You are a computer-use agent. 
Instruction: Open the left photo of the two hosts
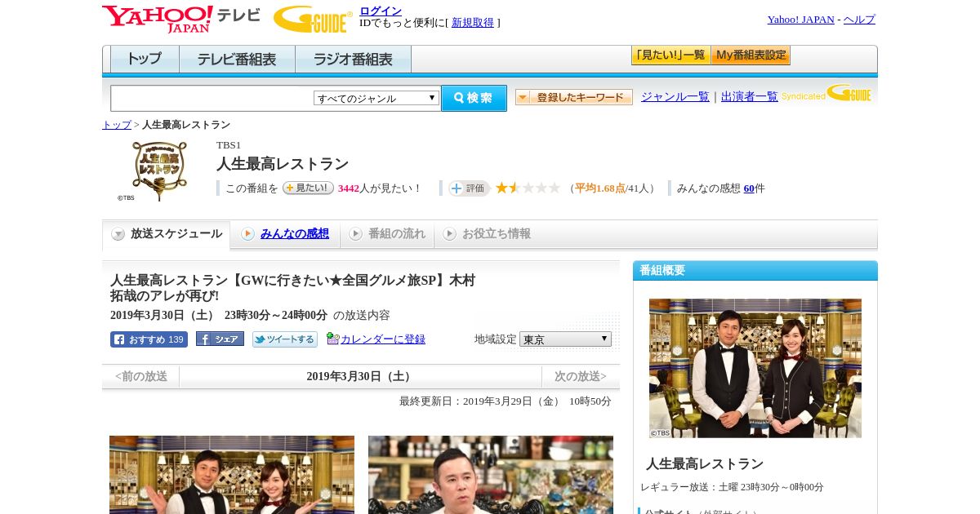[x=232, y=475]
